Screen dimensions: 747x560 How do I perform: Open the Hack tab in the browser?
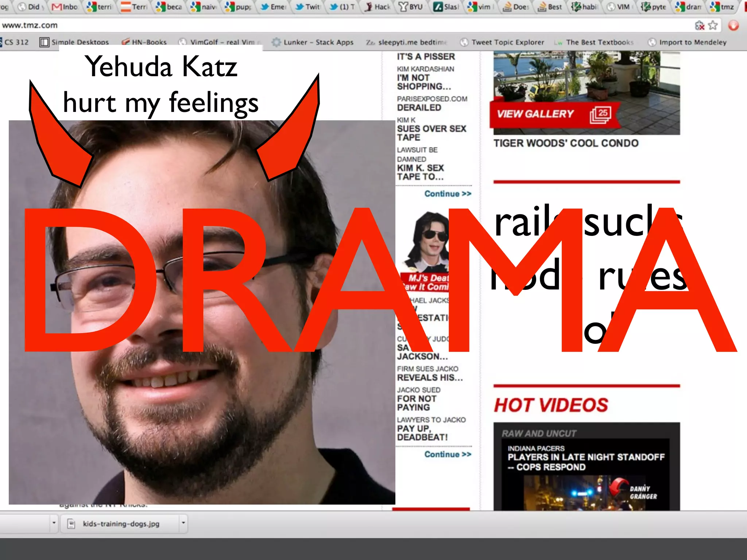coord(378,7)
